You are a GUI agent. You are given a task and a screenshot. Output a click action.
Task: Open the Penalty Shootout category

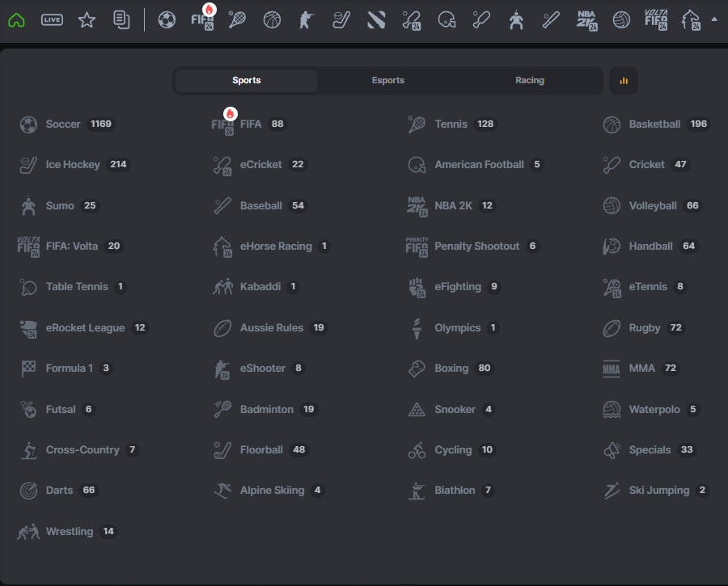click(476, 247)
